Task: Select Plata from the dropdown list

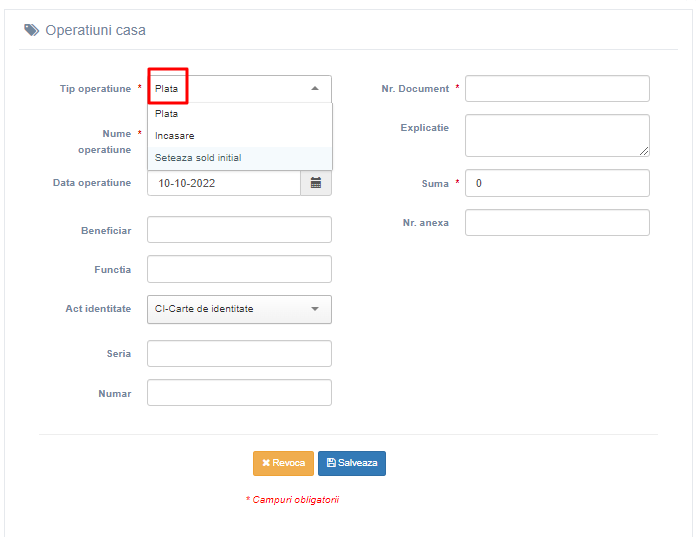Action: click(240, 114)
